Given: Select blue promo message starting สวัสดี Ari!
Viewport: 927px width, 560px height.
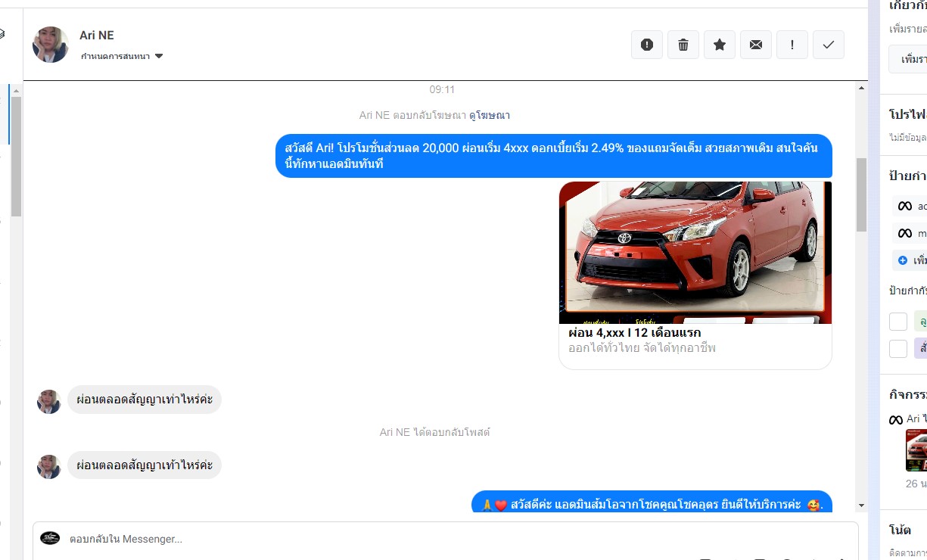Looking at the screenshot, I should [554, 156].
